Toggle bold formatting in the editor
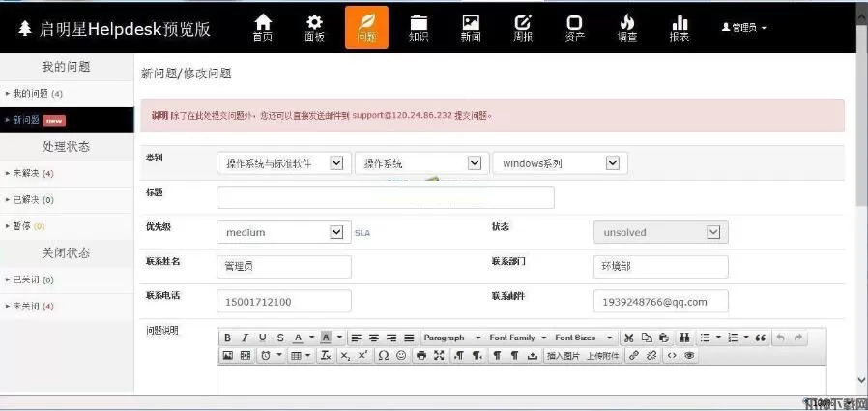The height and width of the screenshot is (411, 868). pos(227,338)
